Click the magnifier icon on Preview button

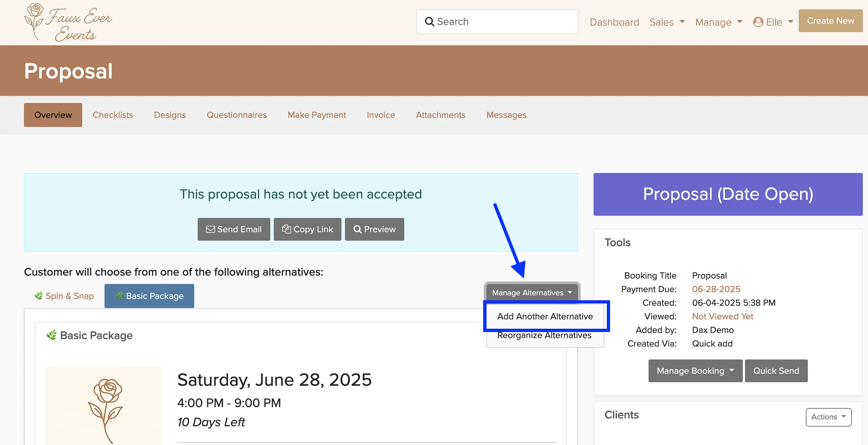(x=358, y=229)
